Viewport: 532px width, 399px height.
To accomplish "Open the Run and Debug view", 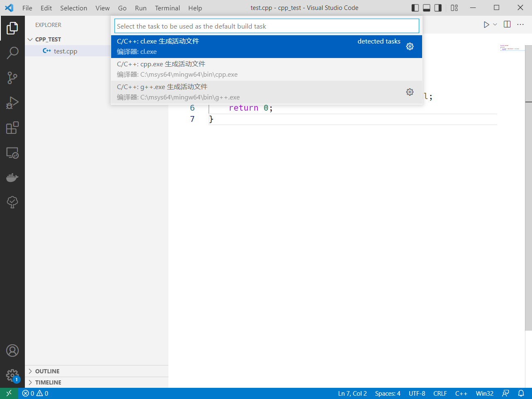I will (x=12, y=103).
